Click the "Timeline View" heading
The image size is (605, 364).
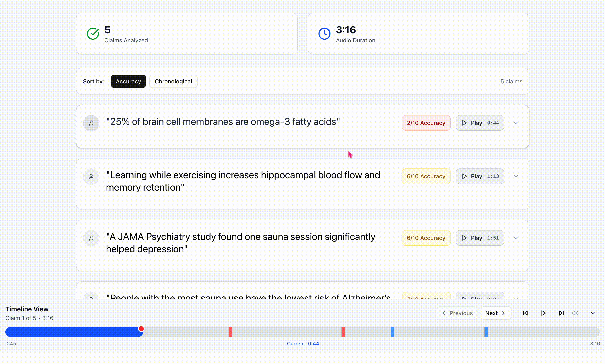(x=27, y=309)
